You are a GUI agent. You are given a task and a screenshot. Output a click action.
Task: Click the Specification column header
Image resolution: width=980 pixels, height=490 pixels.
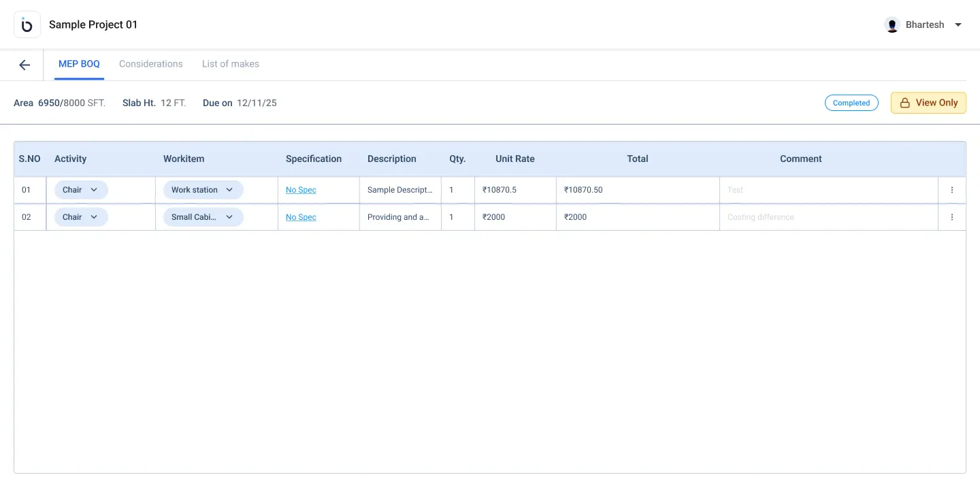click(314, 159)
